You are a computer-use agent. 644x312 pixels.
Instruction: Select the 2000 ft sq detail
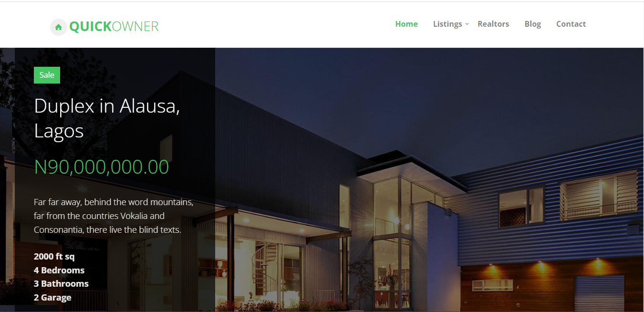coord(54,257)
